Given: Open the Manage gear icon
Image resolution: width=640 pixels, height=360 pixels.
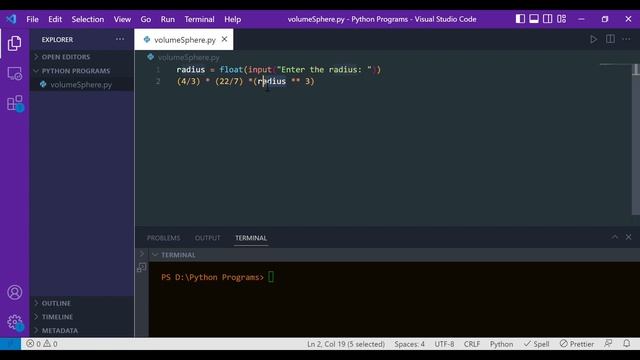Looking at the screenshot, I should [15, 322].
